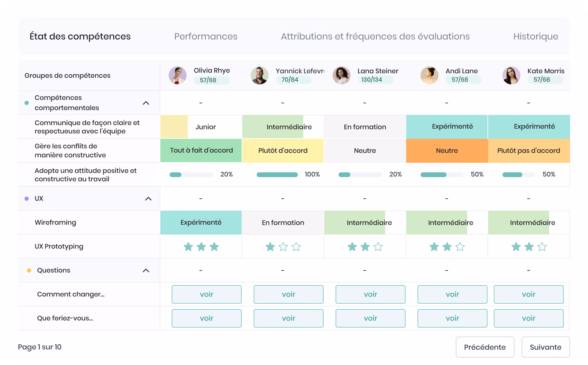The height and width of the screenshot is (365, 588).
Task: Click third star in Olivia's UX Prototyping rating
Action: 214,247
